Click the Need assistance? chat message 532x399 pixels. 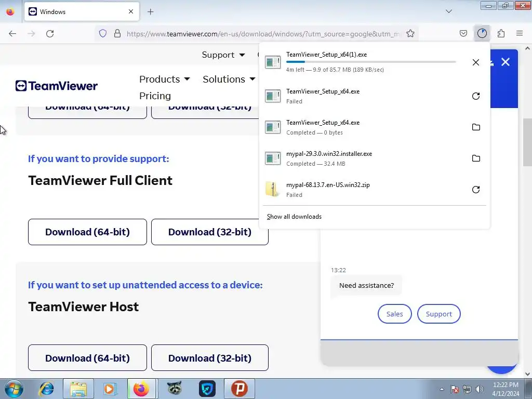pos(366,285)
